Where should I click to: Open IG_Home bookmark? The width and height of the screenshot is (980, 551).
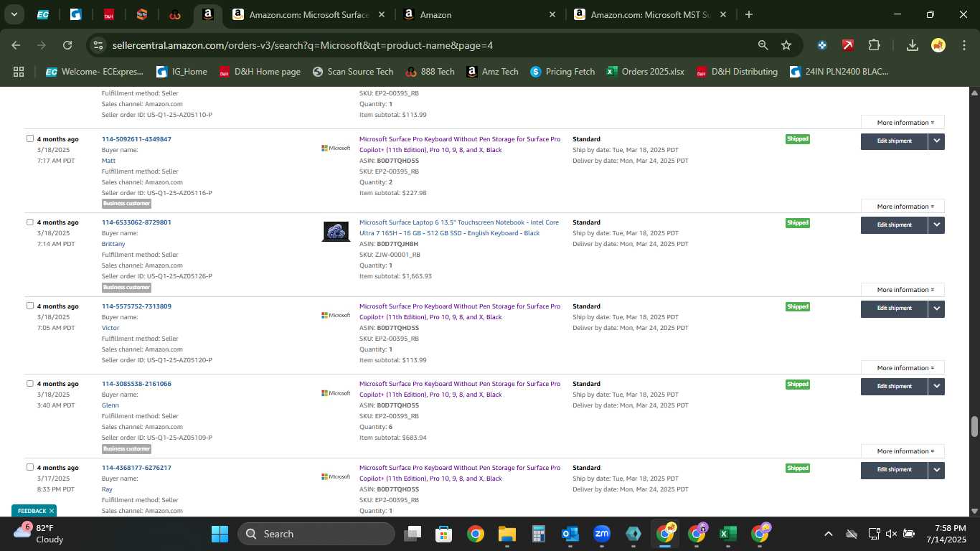click(x=181, y=72)
